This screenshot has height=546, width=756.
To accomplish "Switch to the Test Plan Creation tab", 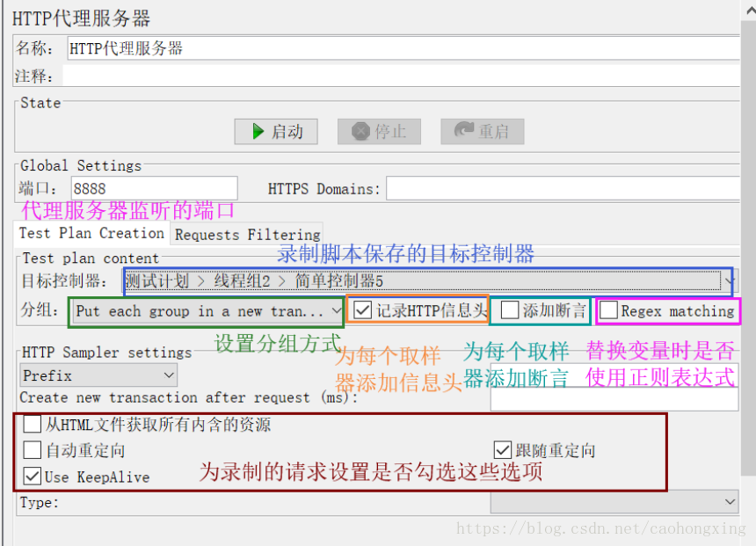I will [x=91, y=234].
